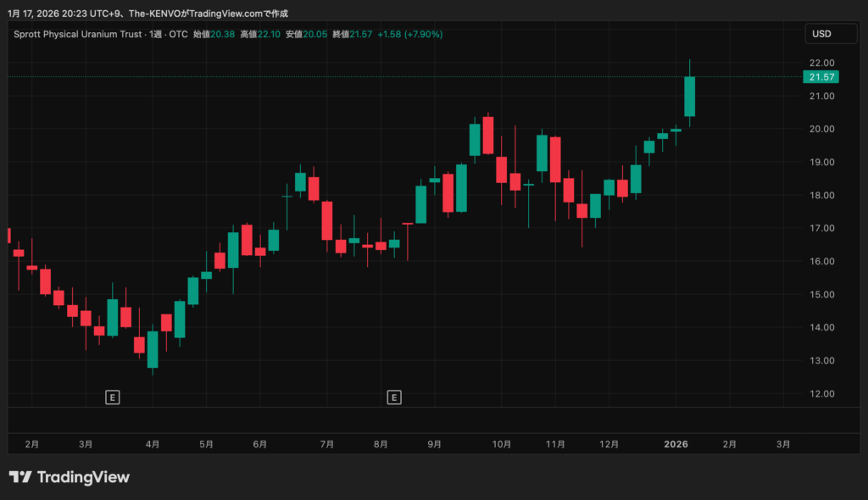Image resolution: width=868 pixels, height=500 pixels.
Task: Select the 1週 interval label in the header
Action: pos(156,34)
